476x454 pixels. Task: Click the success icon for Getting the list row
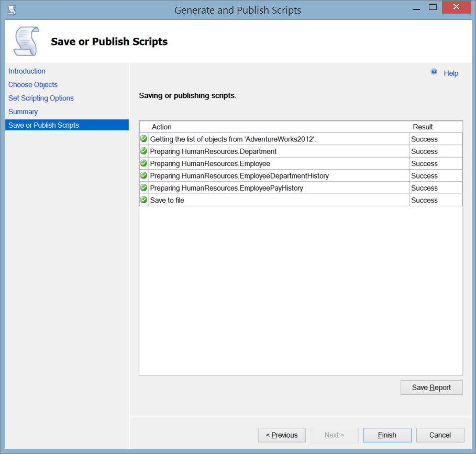143,139
